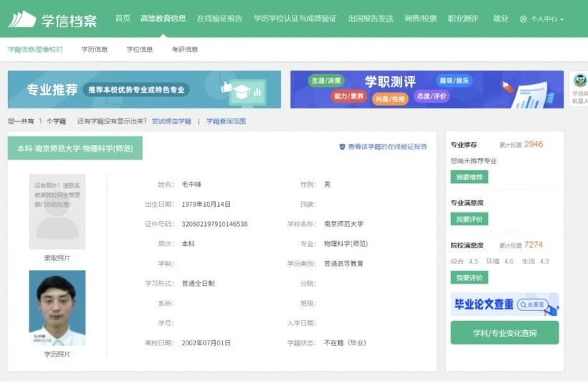Click the leaving date 2002年07月01日
Viewport: 588px width, 387px height.
(x=206, y=342)
